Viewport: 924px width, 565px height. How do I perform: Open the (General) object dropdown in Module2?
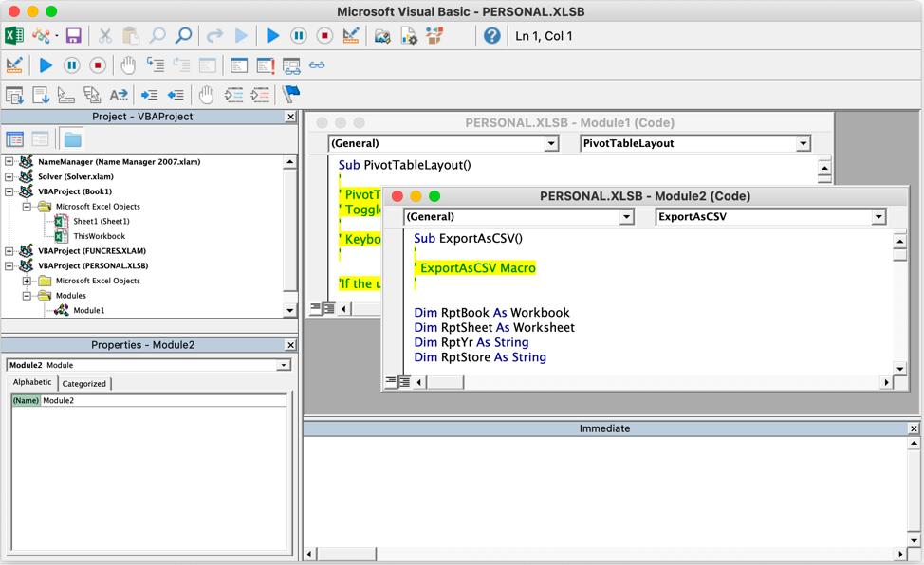pyautogui.click(x=626, y=217)
